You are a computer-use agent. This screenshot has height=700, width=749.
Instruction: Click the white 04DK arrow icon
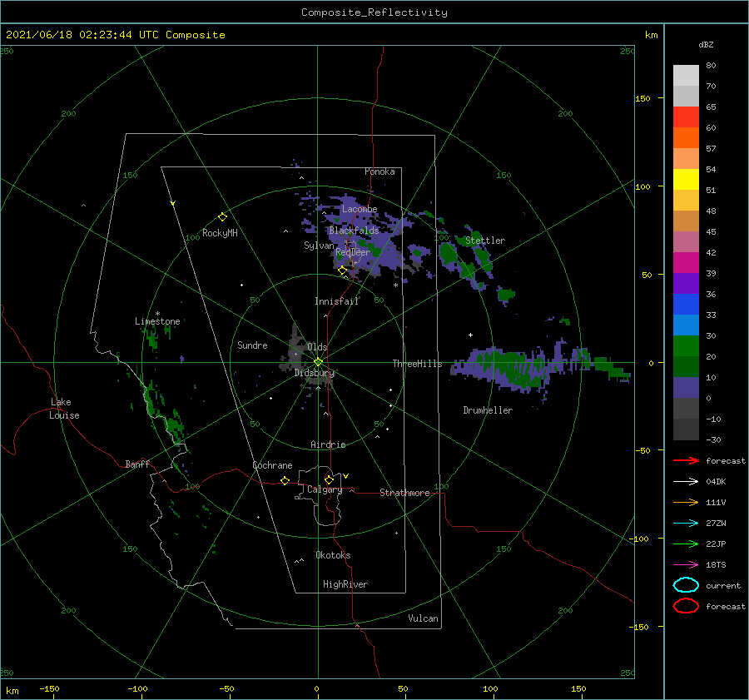pos(686,481)
